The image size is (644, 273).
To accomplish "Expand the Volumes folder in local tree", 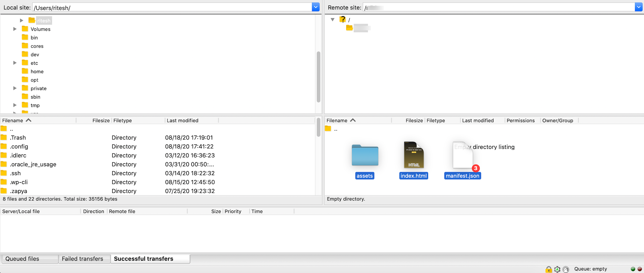I will point(15,29).
